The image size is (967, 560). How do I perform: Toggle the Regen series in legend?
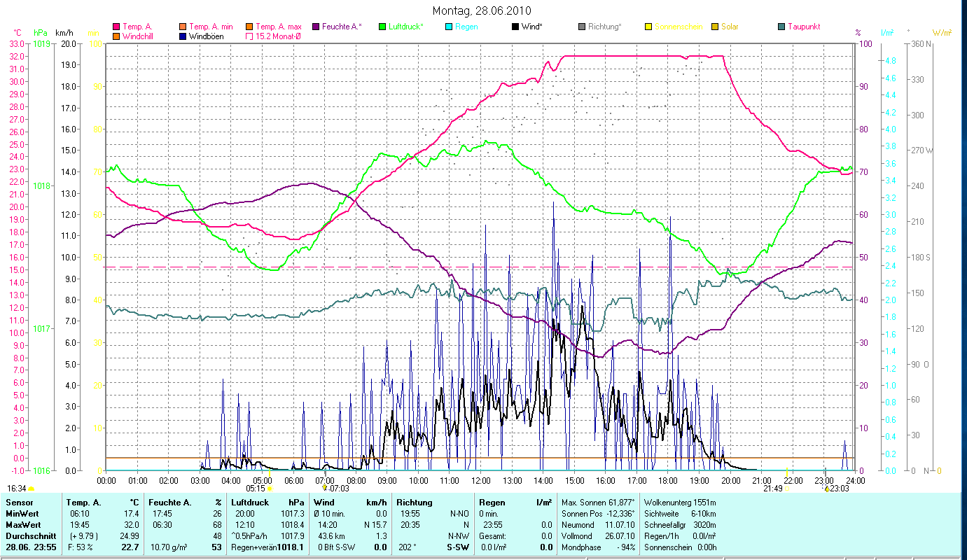pyautogui.click(x=466, y=27)
